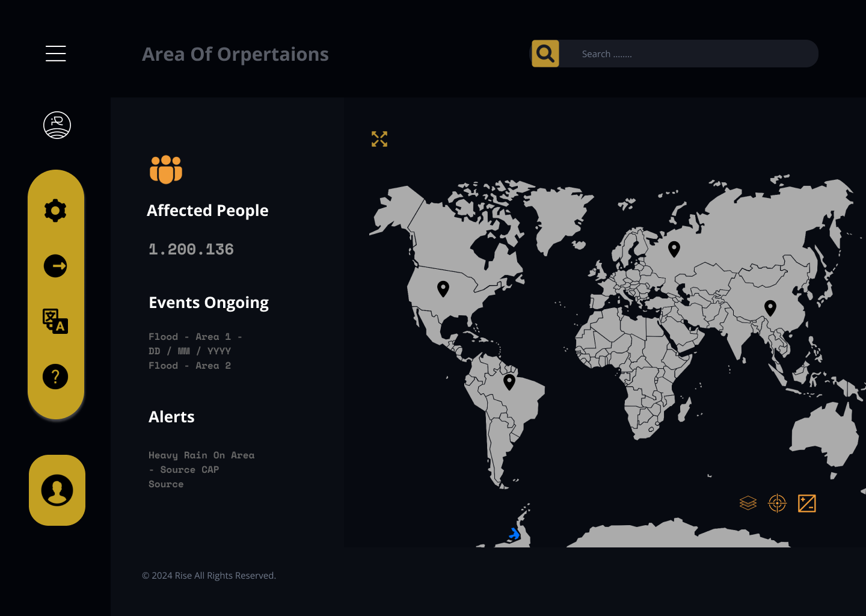Click the yellow search magnifier button
The height and width of the screenshot is (616, 866).
coord(545,54)
